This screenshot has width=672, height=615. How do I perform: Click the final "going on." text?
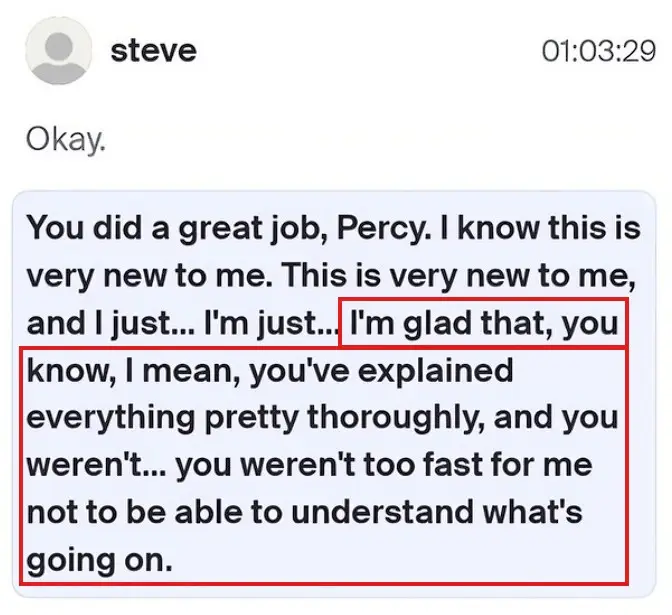pos(100,560)
